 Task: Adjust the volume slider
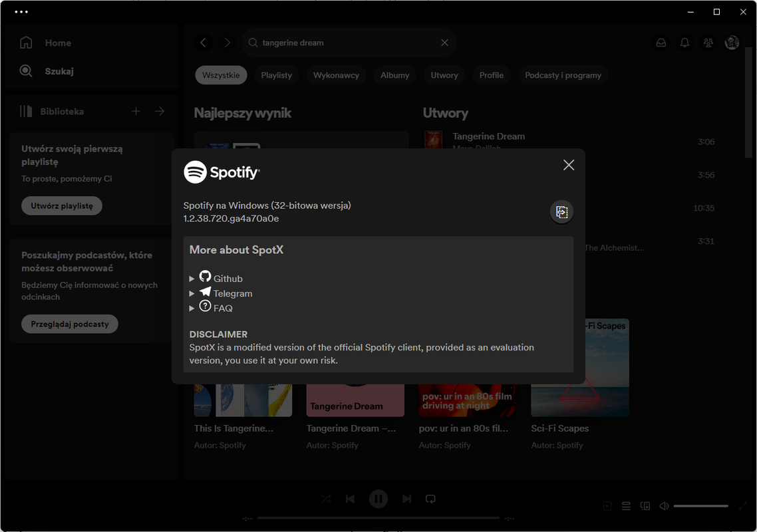700,506
